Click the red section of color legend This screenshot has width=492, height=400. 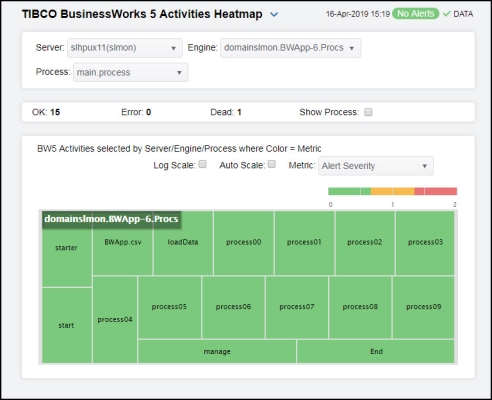(436, 191)
